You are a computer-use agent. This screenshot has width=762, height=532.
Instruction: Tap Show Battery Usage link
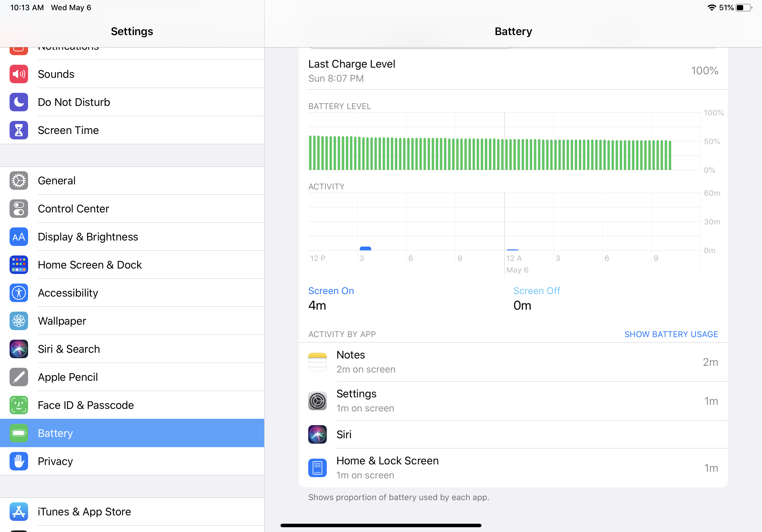[671, 334]
